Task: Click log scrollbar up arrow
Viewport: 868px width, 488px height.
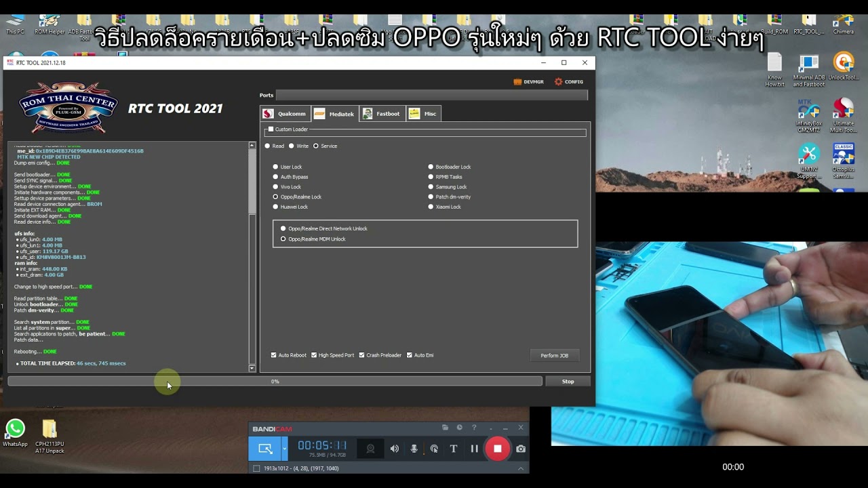Action: (252, 146)
